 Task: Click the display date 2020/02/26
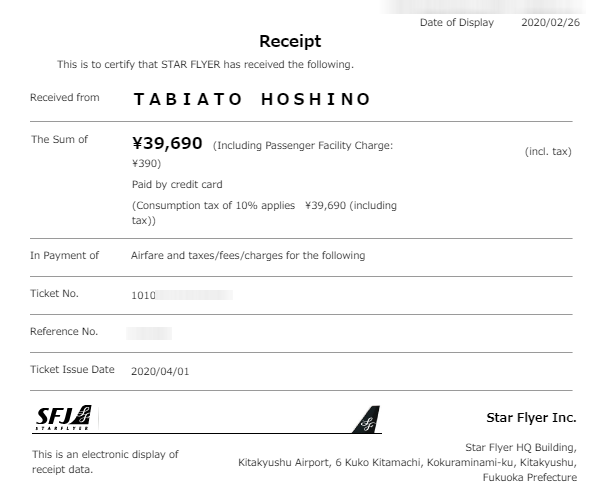[550, 22]
